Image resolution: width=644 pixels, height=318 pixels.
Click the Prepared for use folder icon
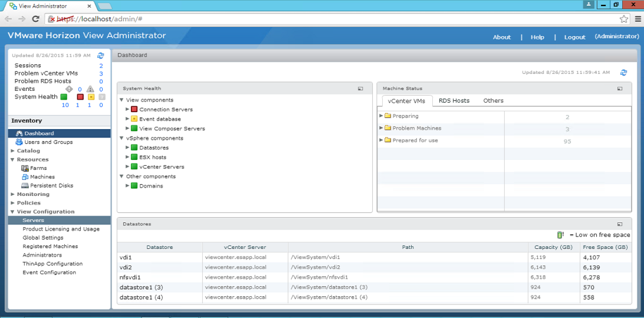click(x=387, y=140)
